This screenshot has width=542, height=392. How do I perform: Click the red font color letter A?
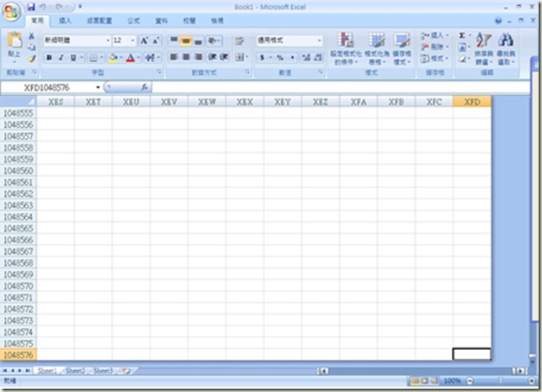pyautogui.click(x=130, y=58)
